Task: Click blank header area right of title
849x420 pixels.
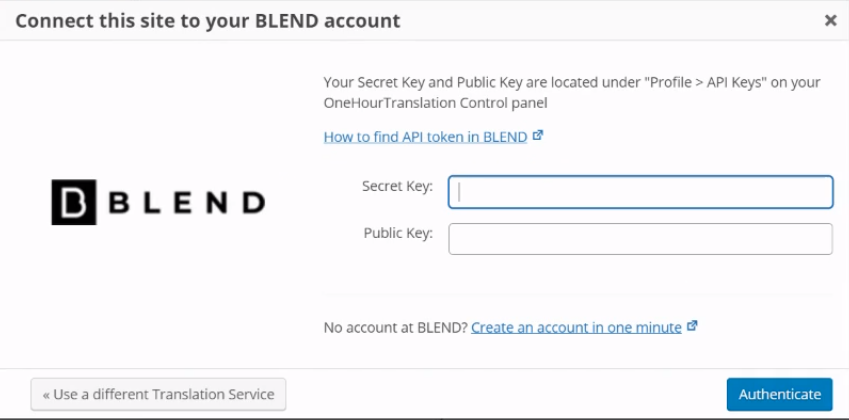Action: (612, 21)
